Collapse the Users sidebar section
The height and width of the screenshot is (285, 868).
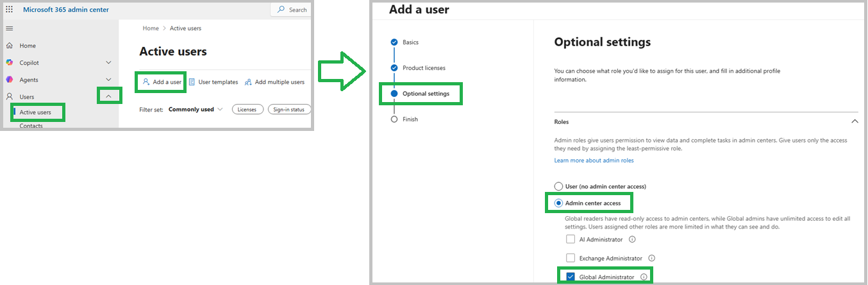108,96
